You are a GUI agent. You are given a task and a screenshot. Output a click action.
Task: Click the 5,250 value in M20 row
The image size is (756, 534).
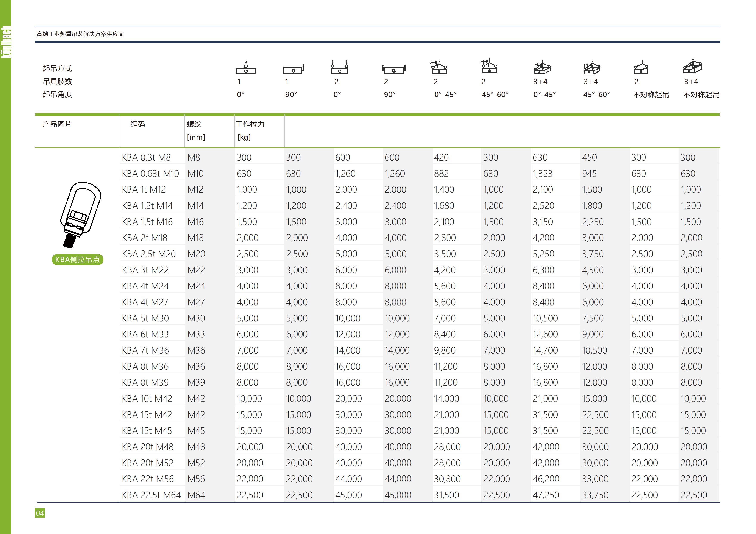pos(544,254)
